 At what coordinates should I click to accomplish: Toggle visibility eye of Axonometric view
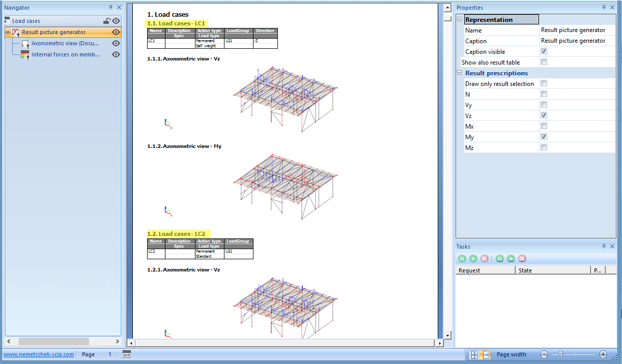click(x=116, y=44)
